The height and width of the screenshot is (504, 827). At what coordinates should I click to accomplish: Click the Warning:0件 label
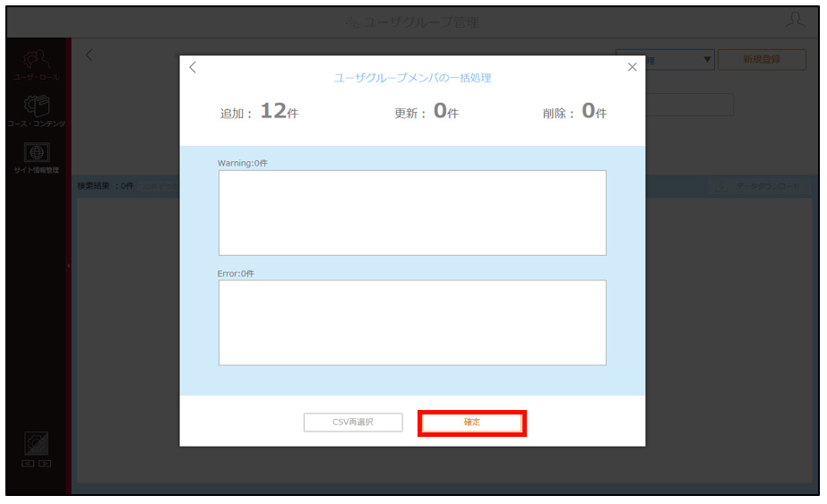pyautogui.click(x=242, y=163)
